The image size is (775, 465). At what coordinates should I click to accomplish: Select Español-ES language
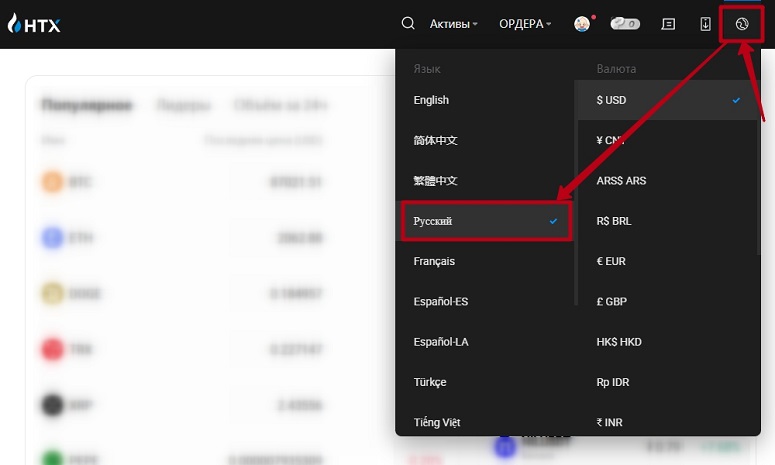coord(485,301)
